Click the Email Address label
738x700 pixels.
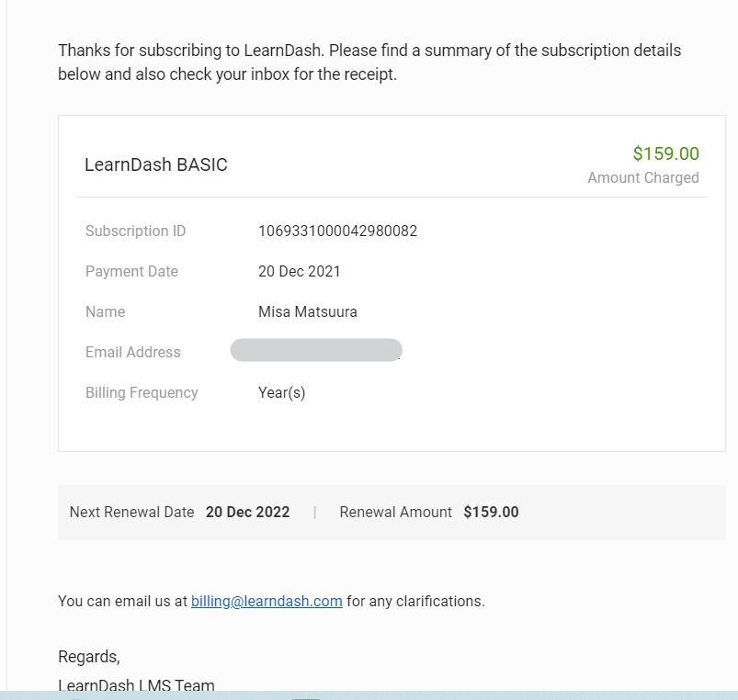132,353
